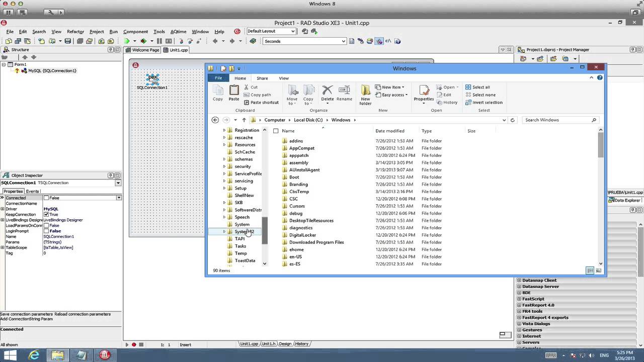
Task: Click the New folder icon in Explorer ribbon
Action: click(365, 90)
